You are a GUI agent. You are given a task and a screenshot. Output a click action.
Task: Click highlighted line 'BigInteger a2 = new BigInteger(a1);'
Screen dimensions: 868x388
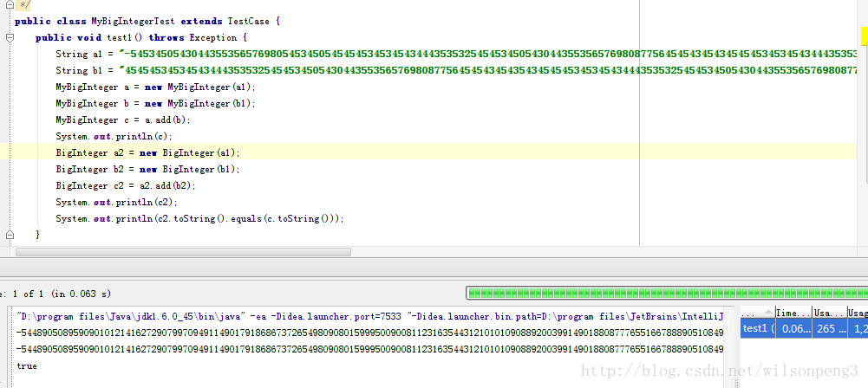148,152
